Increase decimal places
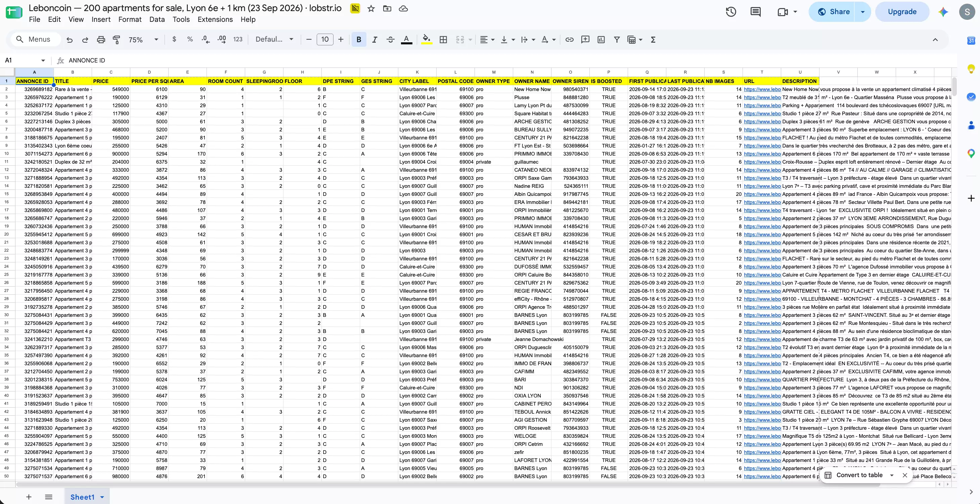 [x=222, y=39]
